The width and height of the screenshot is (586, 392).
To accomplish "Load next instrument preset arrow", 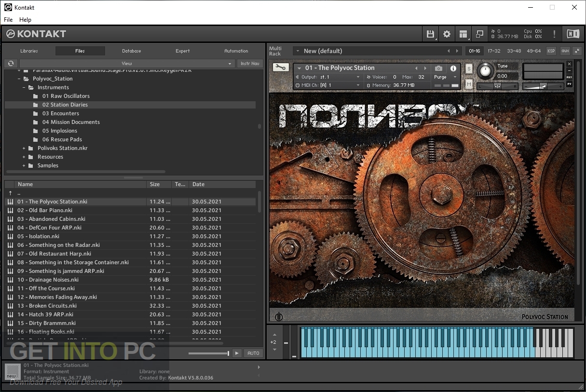I will (425, 68).
